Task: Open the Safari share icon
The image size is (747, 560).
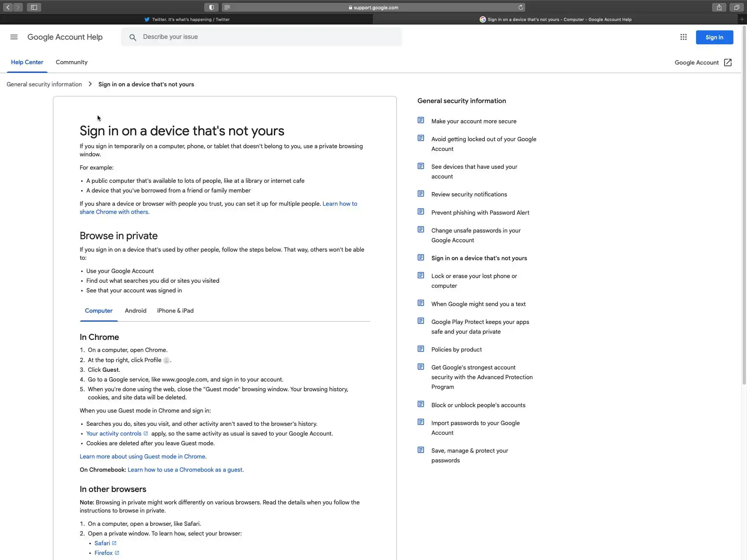Action: click(x=719, y=7)
